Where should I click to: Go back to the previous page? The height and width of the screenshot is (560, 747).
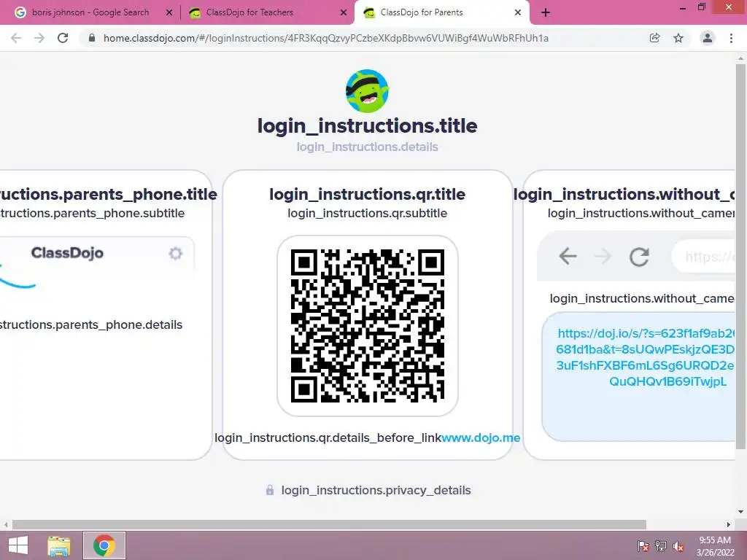pyautogui.click(x=16, y=38)
